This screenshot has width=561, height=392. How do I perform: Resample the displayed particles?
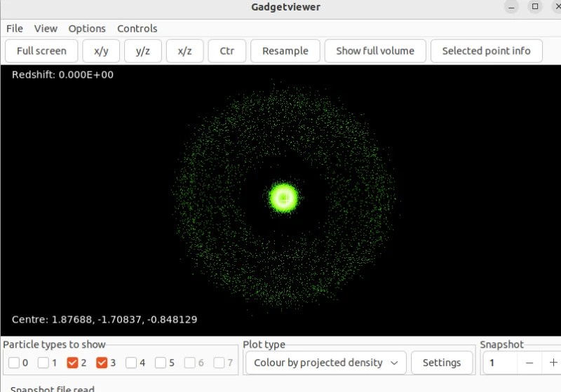[x=285, y=50]
